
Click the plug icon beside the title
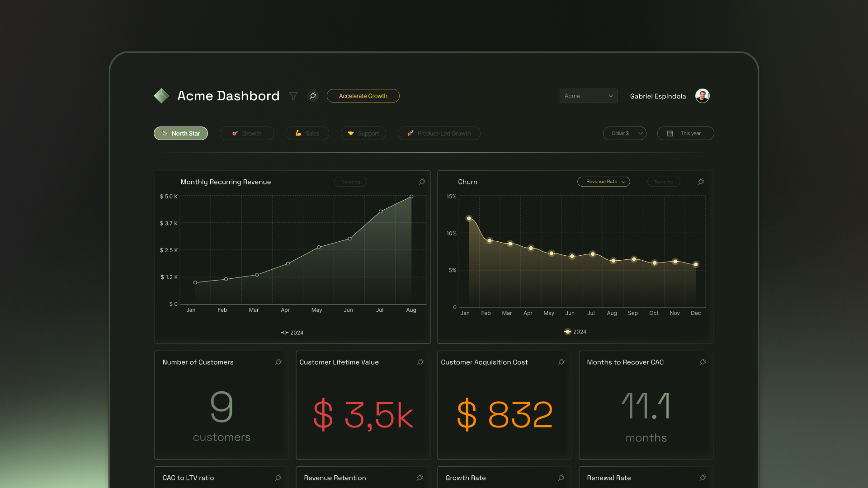pos(313,96)
